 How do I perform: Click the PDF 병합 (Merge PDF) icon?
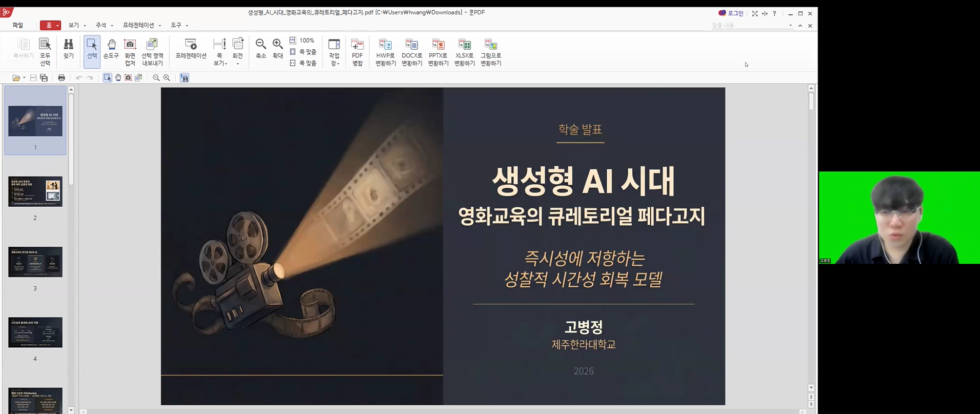(x=357, y=52)
